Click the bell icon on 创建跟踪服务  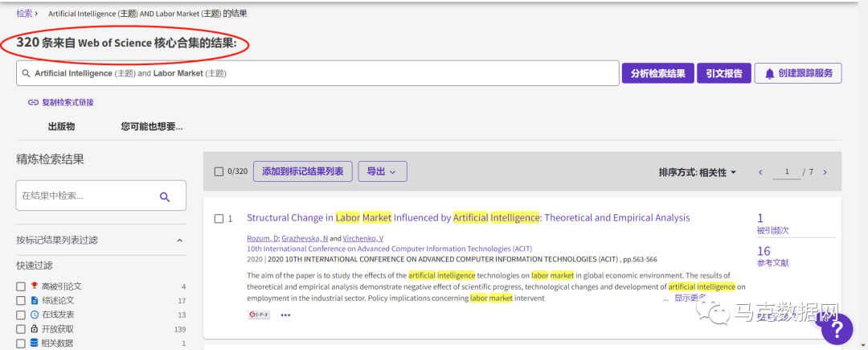click(x=769, y=74)
